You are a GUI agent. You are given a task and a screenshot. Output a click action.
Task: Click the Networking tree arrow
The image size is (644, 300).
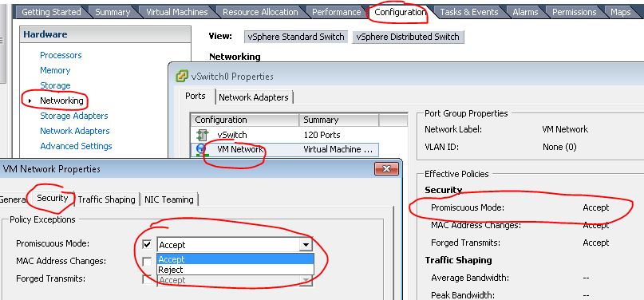click(30, 101)
